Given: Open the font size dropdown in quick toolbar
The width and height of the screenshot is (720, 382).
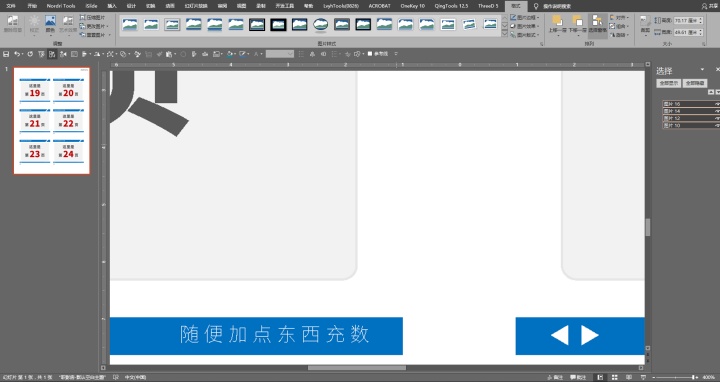Looking at the screenshot, I should 290,54.
